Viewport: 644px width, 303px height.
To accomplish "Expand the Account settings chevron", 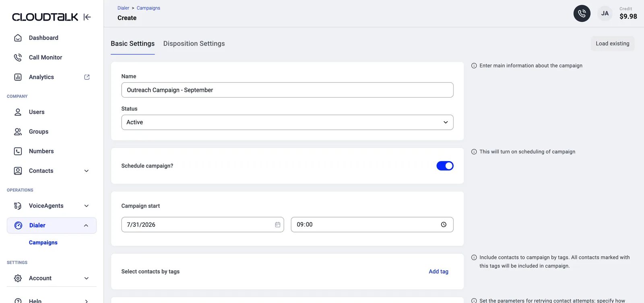I will click(x=87, y=278).
